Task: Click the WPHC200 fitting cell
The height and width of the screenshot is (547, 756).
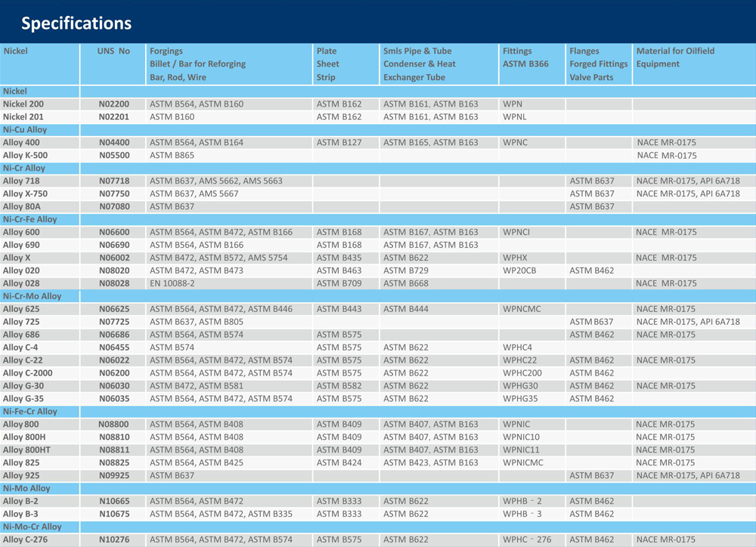Action: coord(522,373)
